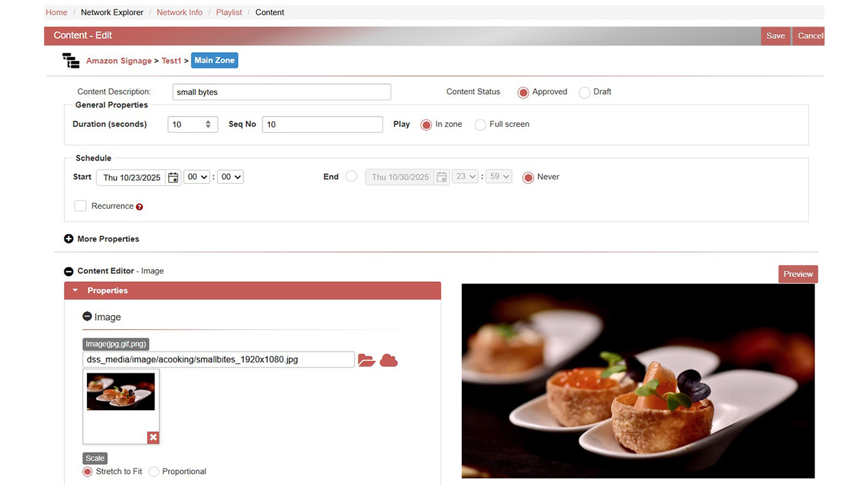Open the cloud upload icon beside image path
The image size is (868, 488).
pos(389,360)
